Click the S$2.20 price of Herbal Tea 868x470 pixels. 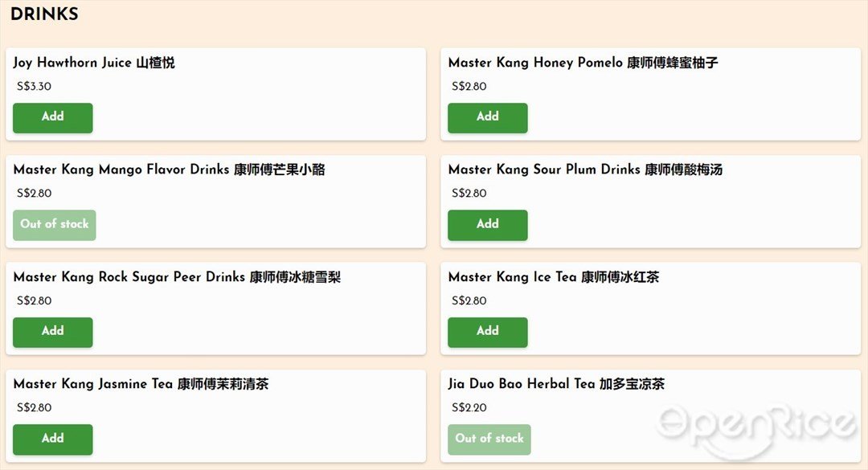(469, 408)
